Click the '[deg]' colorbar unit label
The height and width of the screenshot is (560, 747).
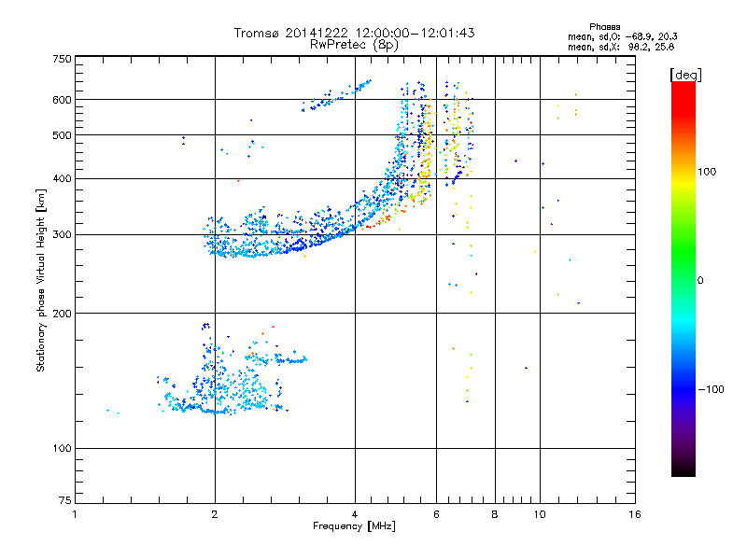coord(685,76)
